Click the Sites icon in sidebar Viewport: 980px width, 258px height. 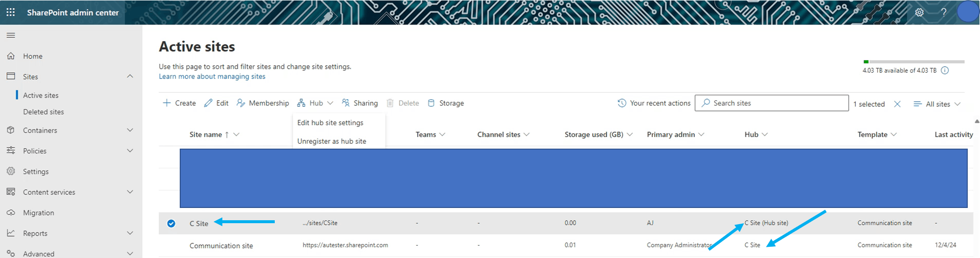(11, 77)
